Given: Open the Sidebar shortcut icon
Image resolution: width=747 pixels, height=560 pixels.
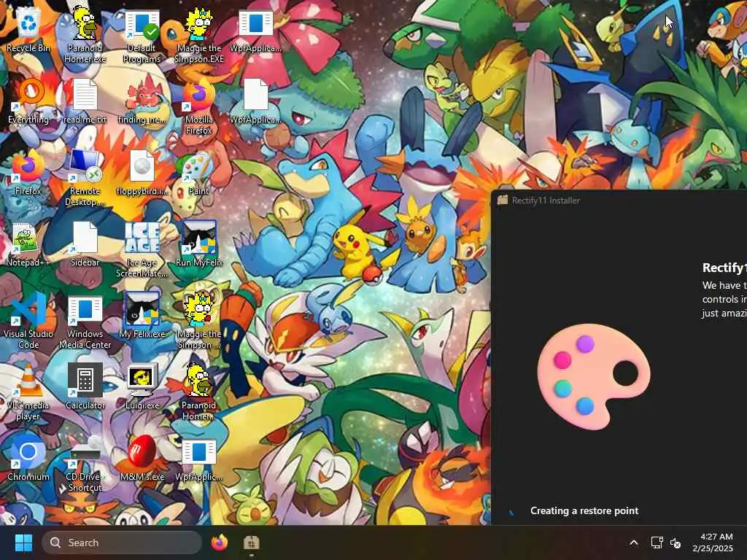Looking at the screenshot, I should pos(85,245).
